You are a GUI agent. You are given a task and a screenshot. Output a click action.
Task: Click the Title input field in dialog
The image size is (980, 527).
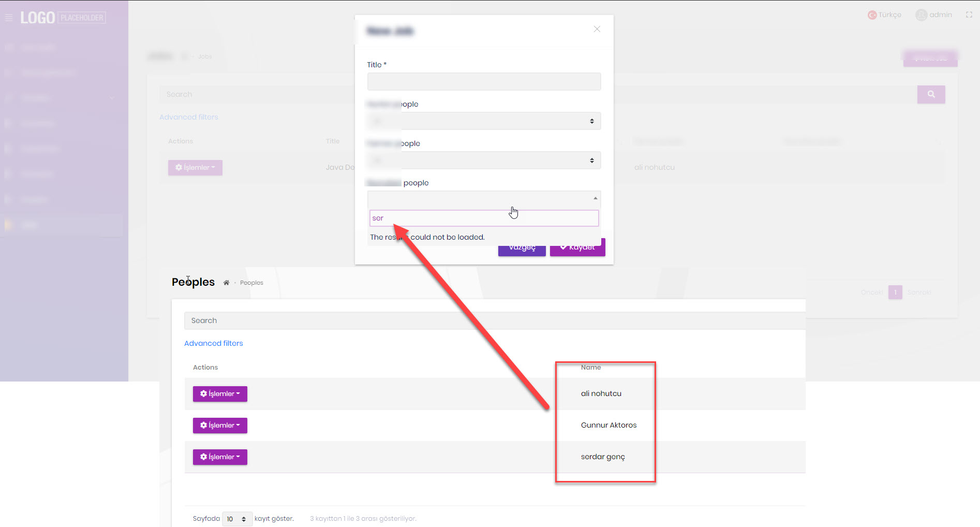click(x=484, y=82)
